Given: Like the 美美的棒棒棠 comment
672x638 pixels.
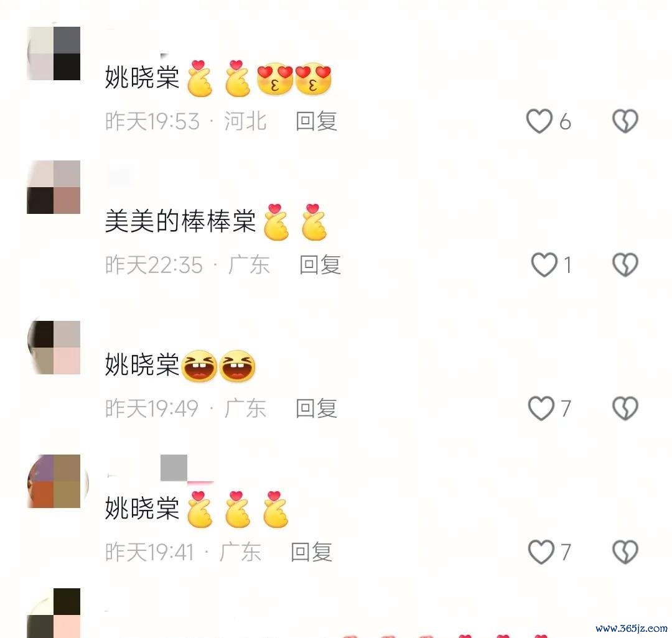Looking at the screenshot, I should 544,265.
